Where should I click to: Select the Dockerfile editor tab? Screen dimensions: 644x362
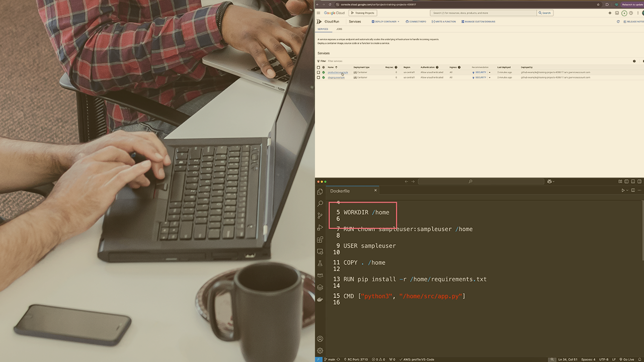(x=340, y=191)
